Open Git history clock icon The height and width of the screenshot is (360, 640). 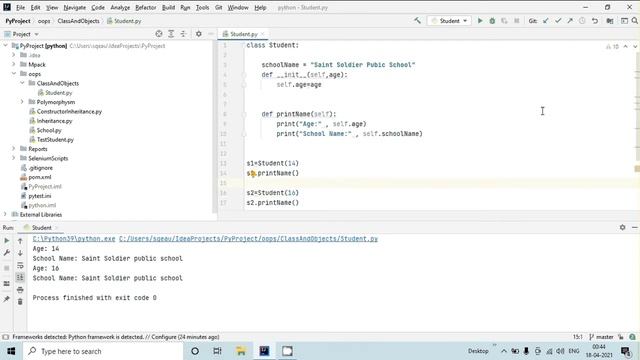582,21
